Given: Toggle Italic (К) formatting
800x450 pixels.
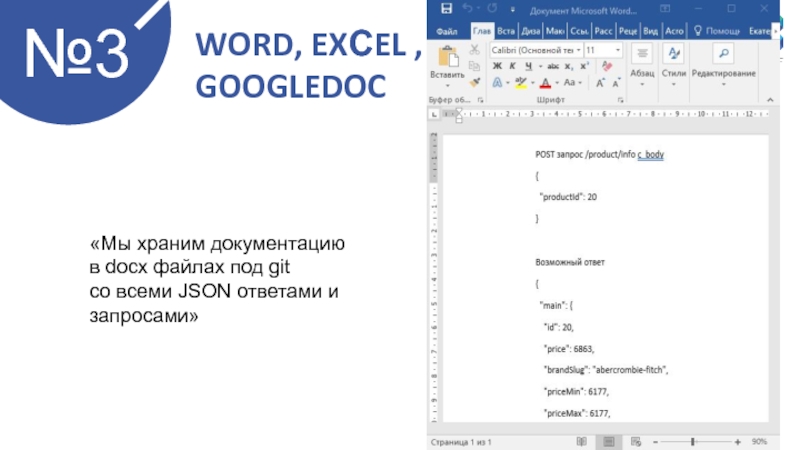Looking at the screenshot, I should (511, 66).
